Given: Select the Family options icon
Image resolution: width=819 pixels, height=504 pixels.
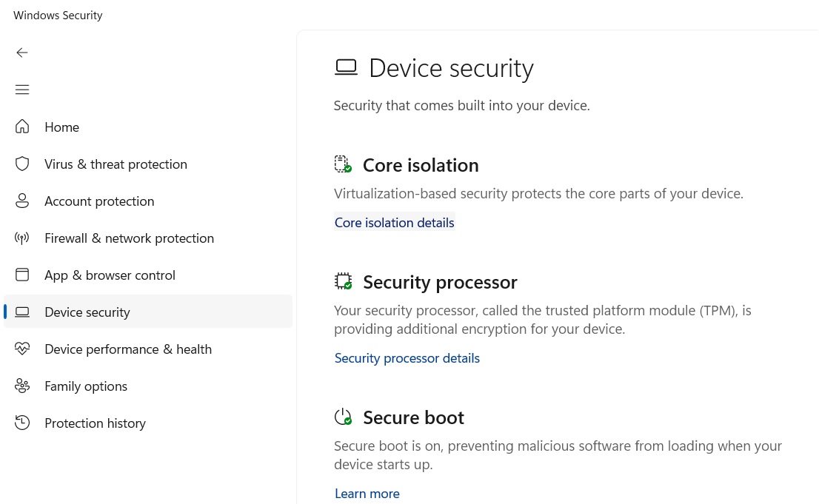Looking at the screenshot, I should [x=22, y=386].
